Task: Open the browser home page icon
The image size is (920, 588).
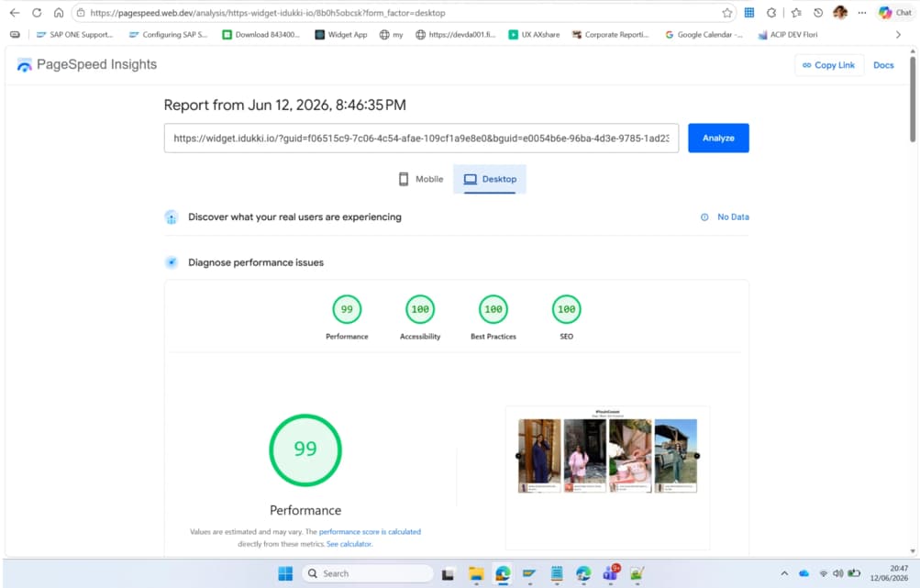Action: click(59, 12)
